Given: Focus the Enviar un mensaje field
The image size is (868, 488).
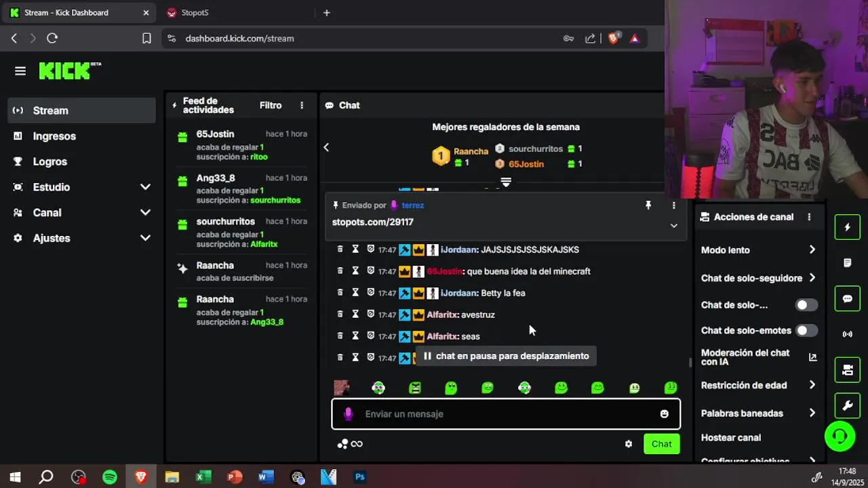Looking at the screenshot, I should coord(506,414).
